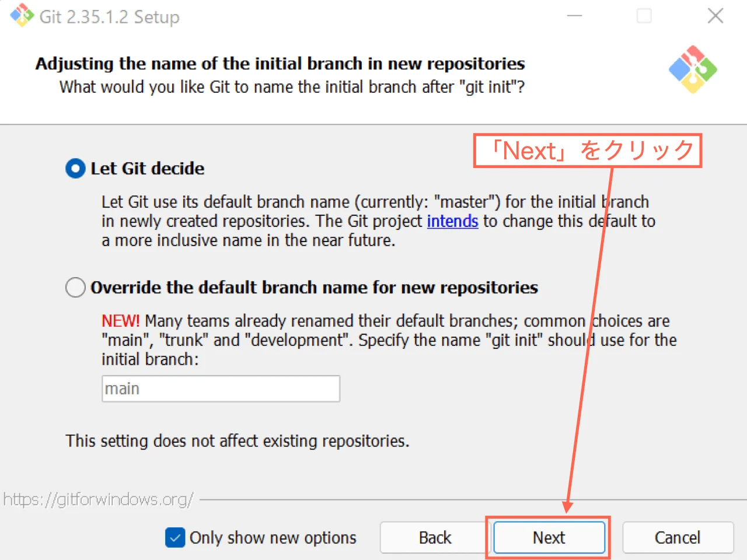Screen dimensions: 747x560
Task: Cancel the Git setup
Action: pos(678,537)
